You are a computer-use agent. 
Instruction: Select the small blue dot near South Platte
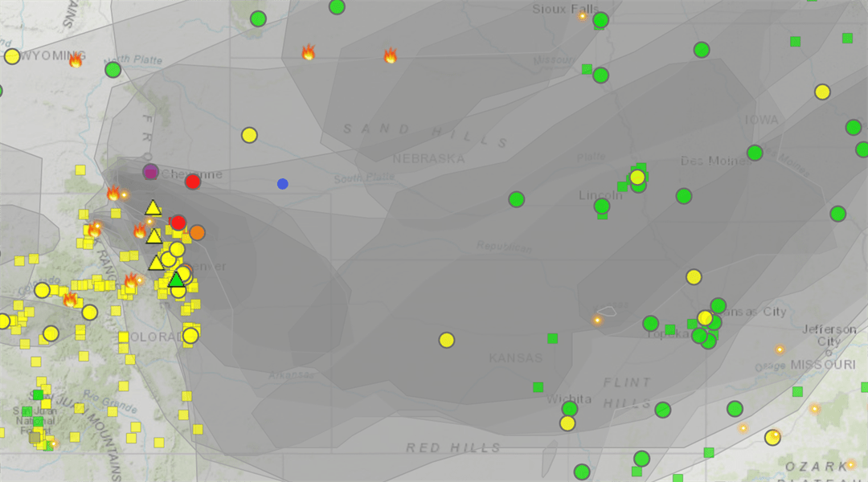[x=282, y=184]
